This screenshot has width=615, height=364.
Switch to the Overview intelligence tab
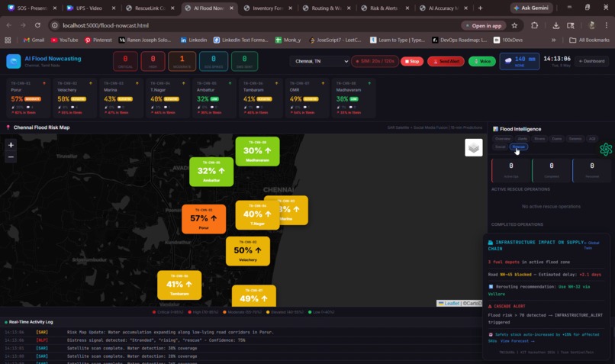[502, 139]
